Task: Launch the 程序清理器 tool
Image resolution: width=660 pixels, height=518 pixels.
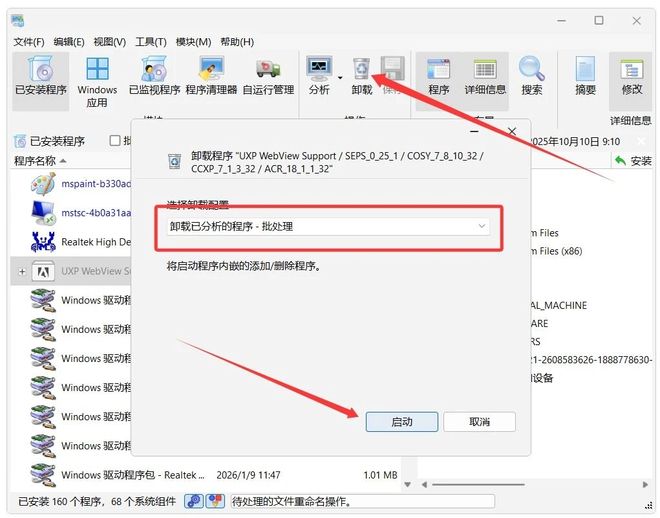Action: pos(211,77)
